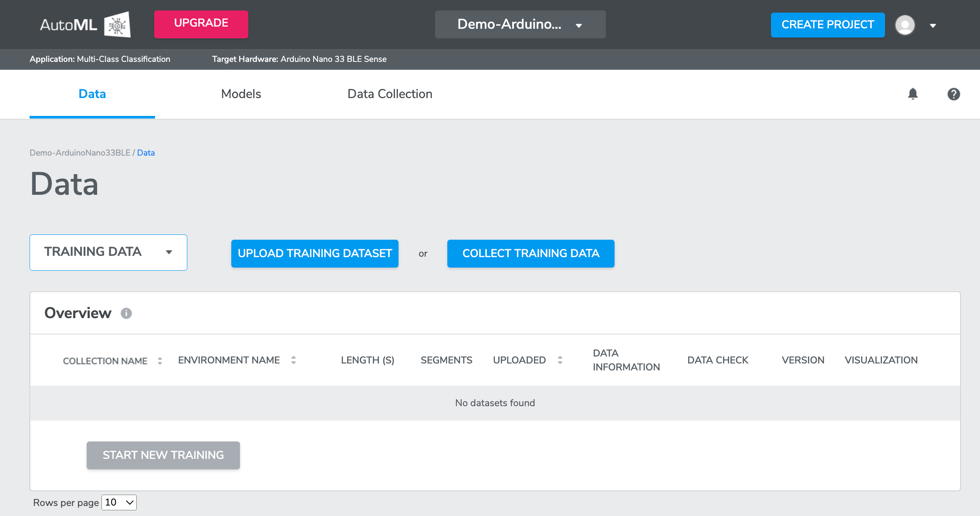Change the Rows per page selector
980x516 pixels.
pyautogui.click(x=119, y=502)
